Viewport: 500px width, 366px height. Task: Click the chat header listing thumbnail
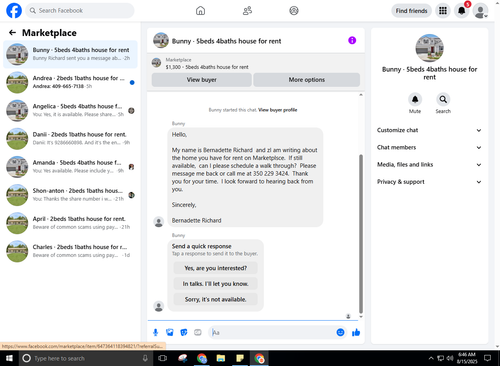(x=161, y=40)
